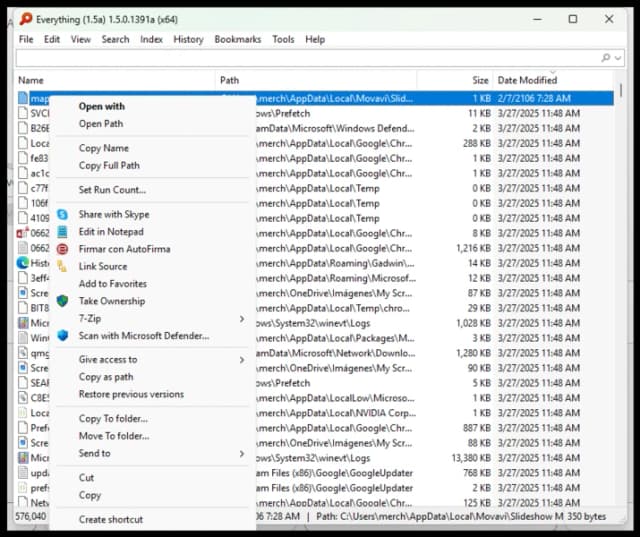Viewport: 640px width, 537px height.
Task: Select Copy To folder... option
Action: coord(113,419)
